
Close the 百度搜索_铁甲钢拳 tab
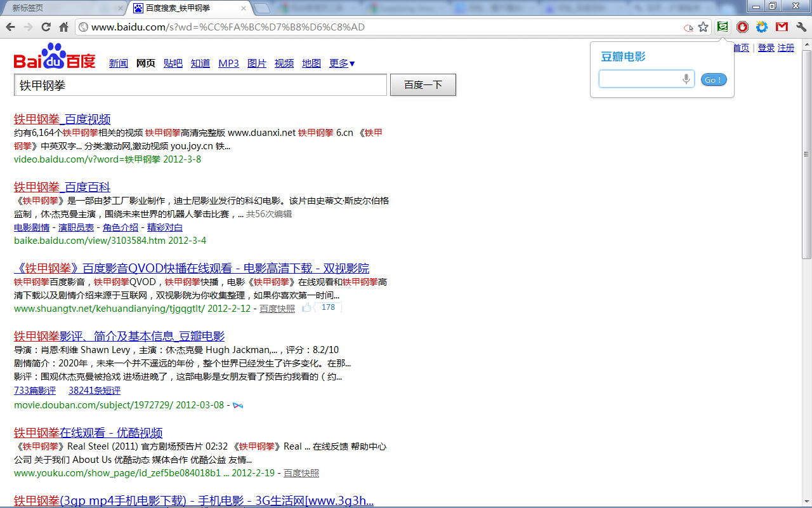point(244,8)
